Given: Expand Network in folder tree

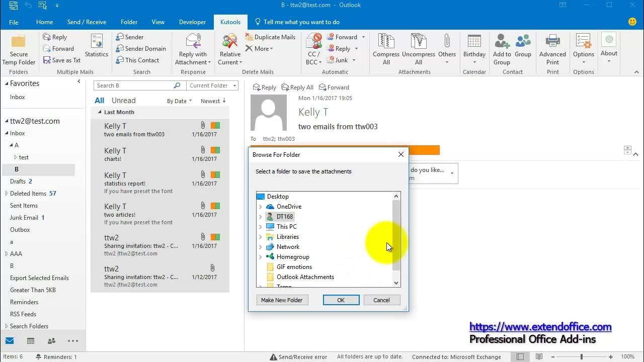Looking at the screenshot, I should coord(260,247).
